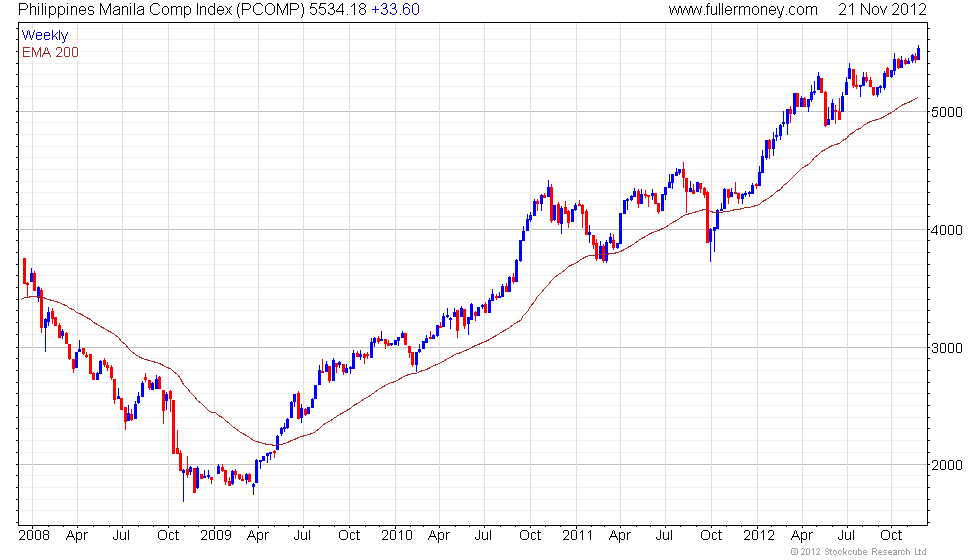Screen dimensions: 980x560
Task: Click the 2010 year axis label
Action: coord(397,535)
